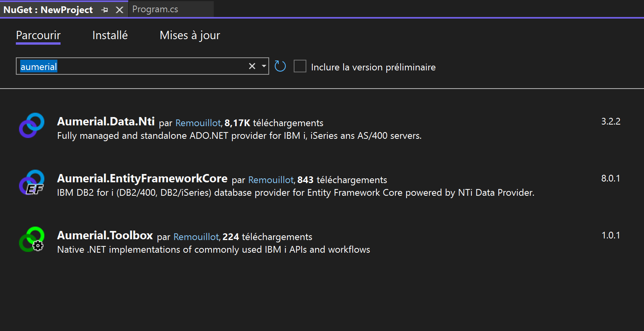Click the Native .NET implementations description

pos(213,250)
